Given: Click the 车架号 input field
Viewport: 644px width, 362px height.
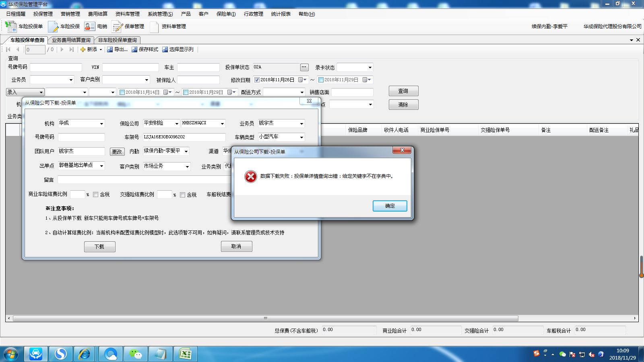Looking at the screenshot, I should coord(184,137).
